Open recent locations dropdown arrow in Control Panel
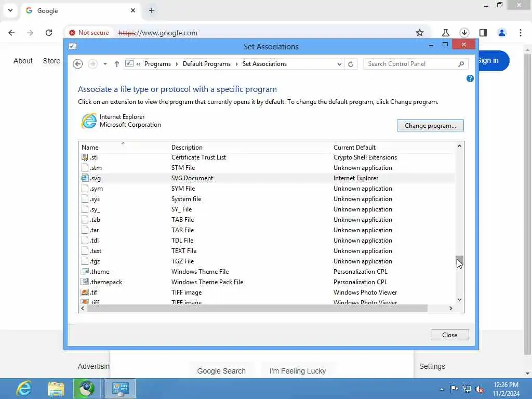This screenshot has width=532, height=399. 105,64
